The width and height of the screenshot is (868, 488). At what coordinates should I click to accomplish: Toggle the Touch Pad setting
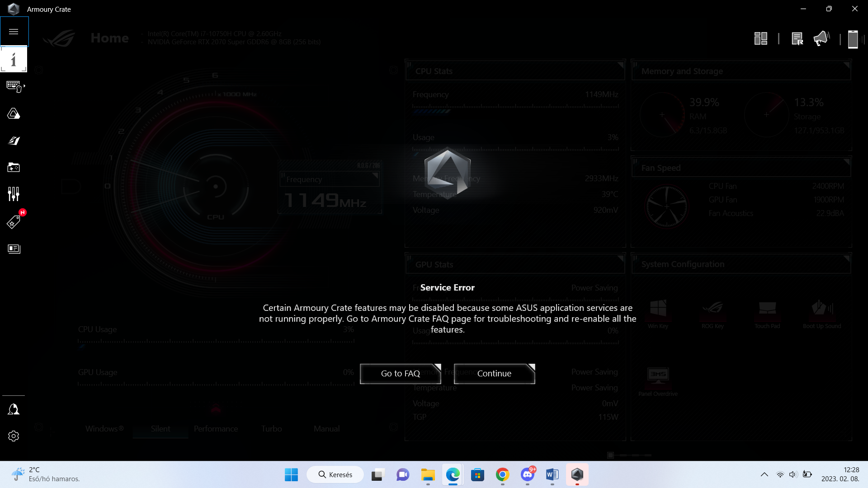pos(767,314)
